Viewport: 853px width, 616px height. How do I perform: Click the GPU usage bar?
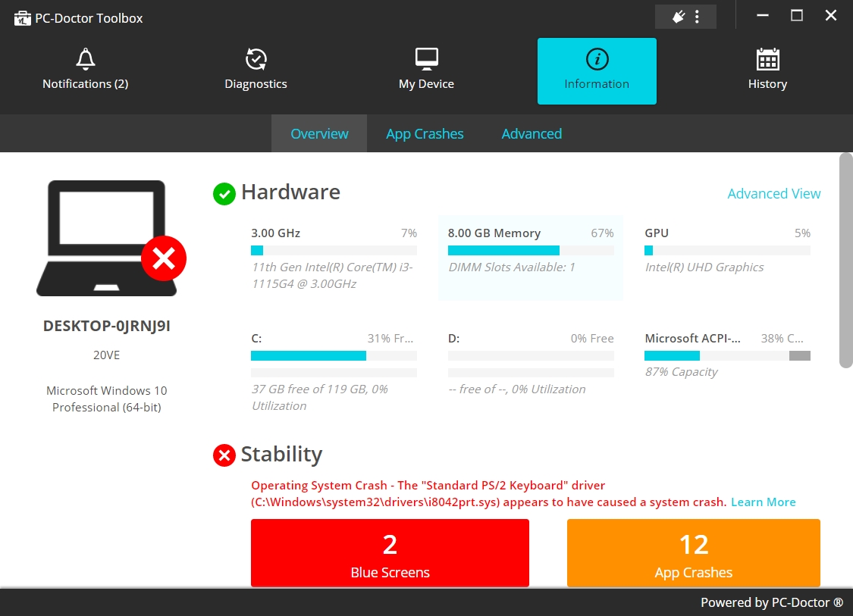(727, 251)
